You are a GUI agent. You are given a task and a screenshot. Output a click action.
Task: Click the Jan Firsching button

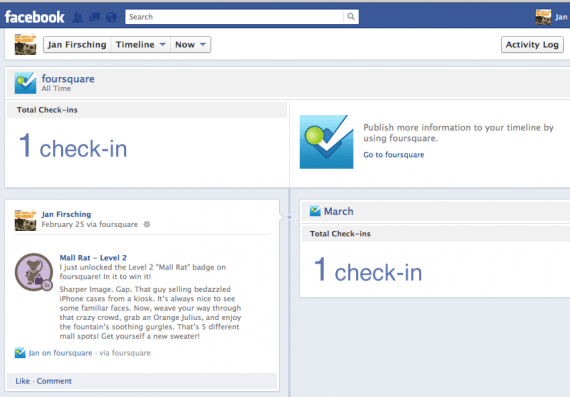click(77, 45)
